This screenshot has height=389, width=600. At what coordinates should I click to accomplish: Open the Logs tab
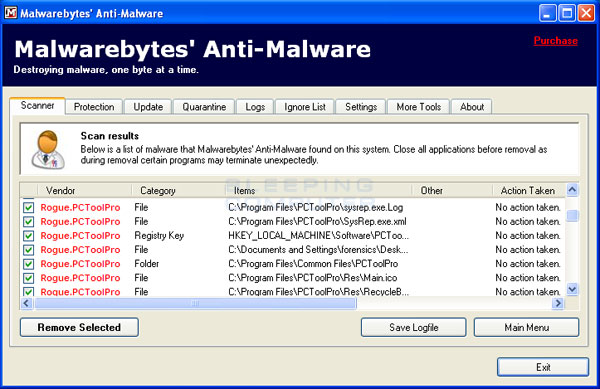(255, 107)
